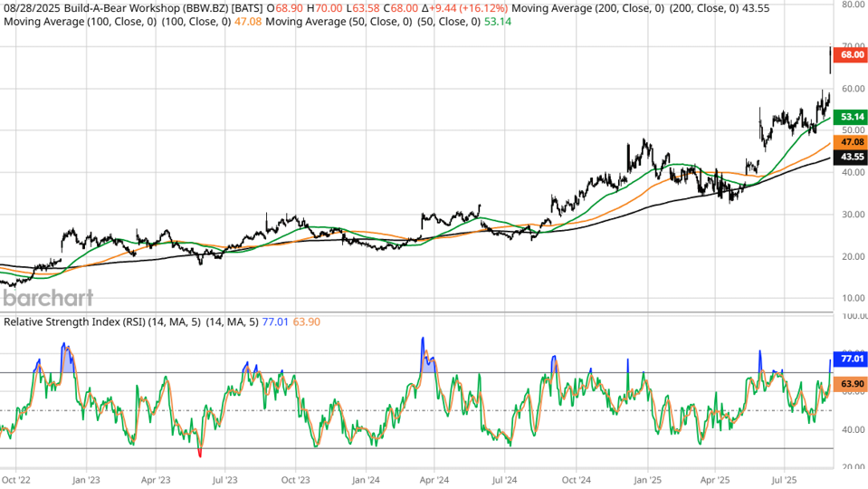Click the Moving Average (50, Close, 0) legend
This screenshot has height=489, width=868.
click(339, 22)
